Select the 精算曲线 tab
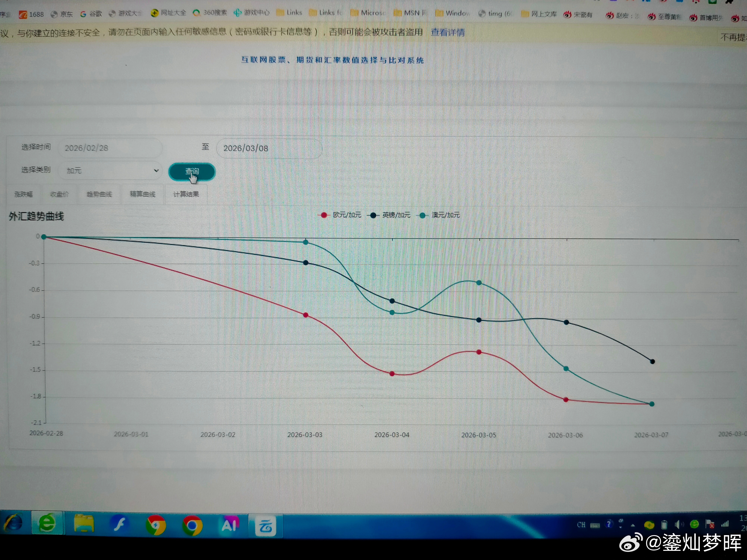747x560 pixels. pyautogui.click(x=142, y=194)
